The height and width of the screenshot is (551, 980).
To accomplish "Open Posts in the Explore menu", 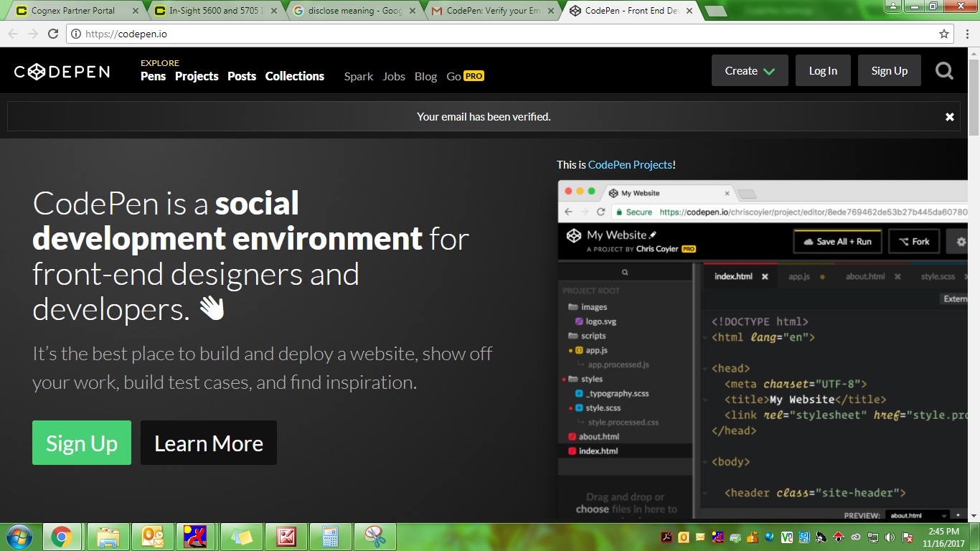I will (242, 76).
